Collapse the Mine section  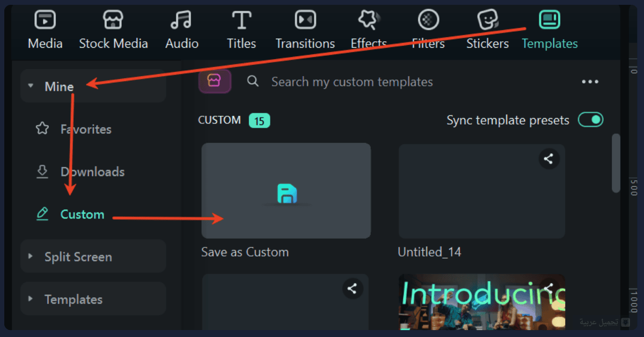[31, 86]
